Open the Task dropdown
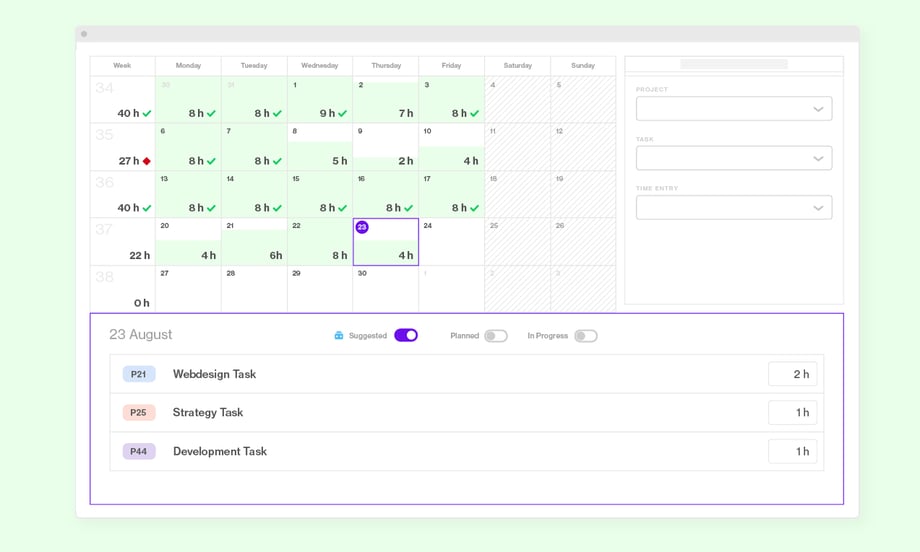Image resolution: width=920 pixels, height=552 pixels. click(x=734, y=158)
